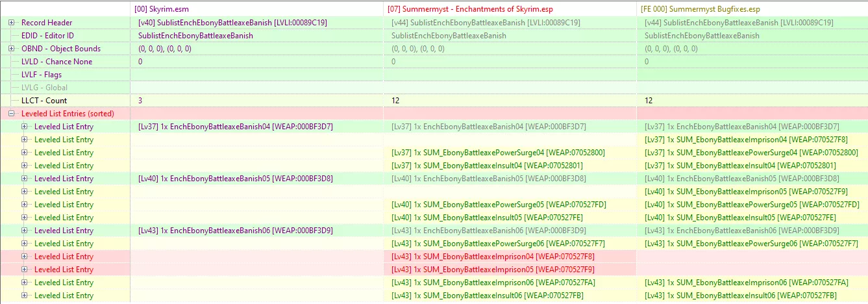Expand the entry row for Lv43 SUM_EbonyBattleaxeInsult06
Image resolution: width=868 pixels, height=304 pixels.
(24, 296)
